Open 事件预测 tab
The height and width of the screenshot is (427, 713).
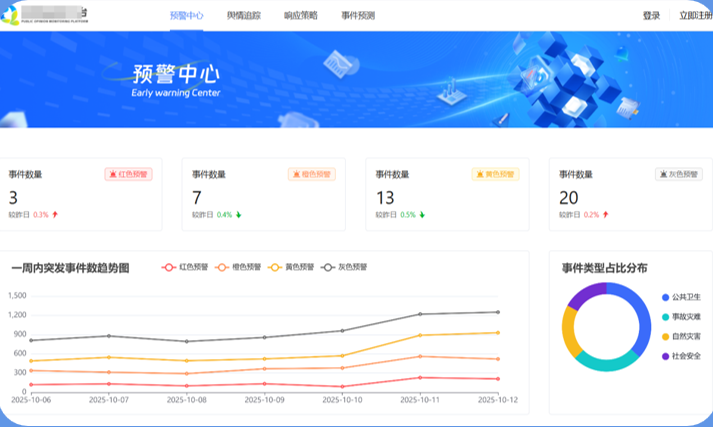click(x=358, y=15)
